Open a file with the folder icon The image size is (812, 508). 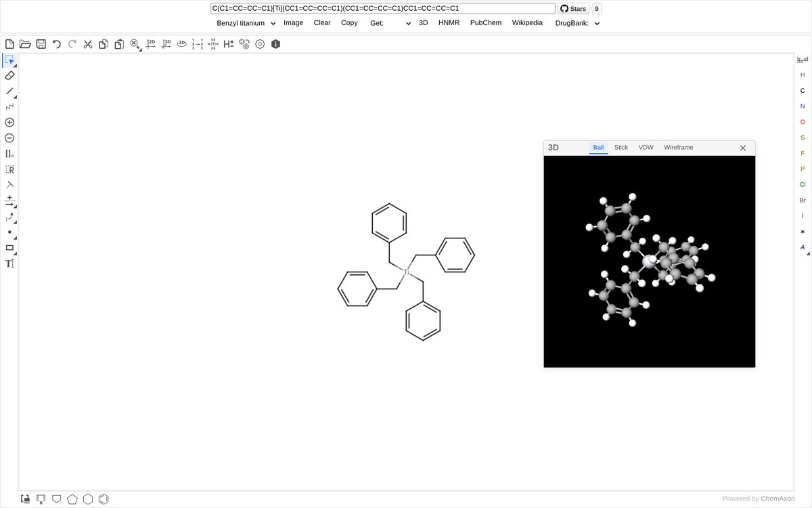point(25,44)
